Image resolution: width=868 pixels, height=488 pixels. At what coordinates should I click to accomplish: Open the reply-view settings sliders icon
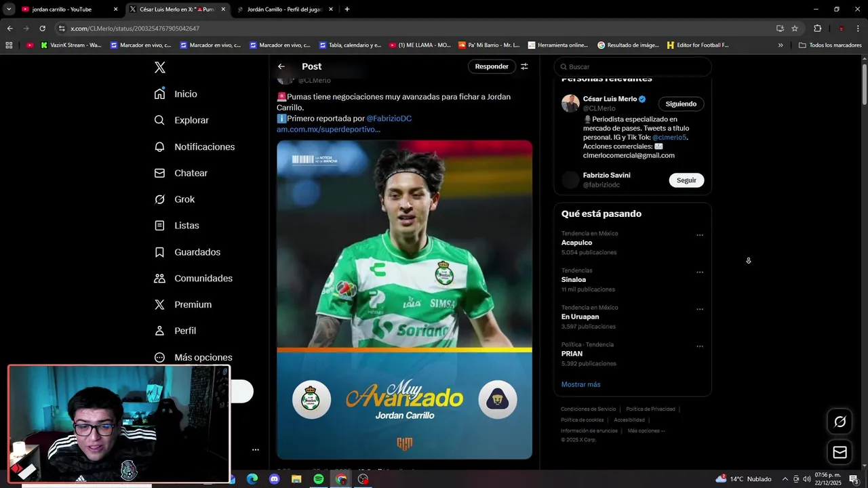(x=524, y=66)
